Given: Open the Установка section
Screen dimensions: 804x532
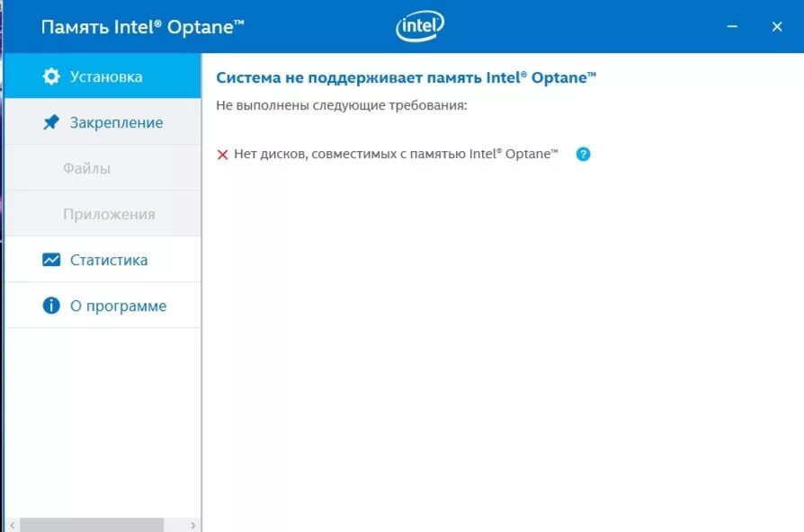Looking at the screenshot, I should tap(103, 75).
